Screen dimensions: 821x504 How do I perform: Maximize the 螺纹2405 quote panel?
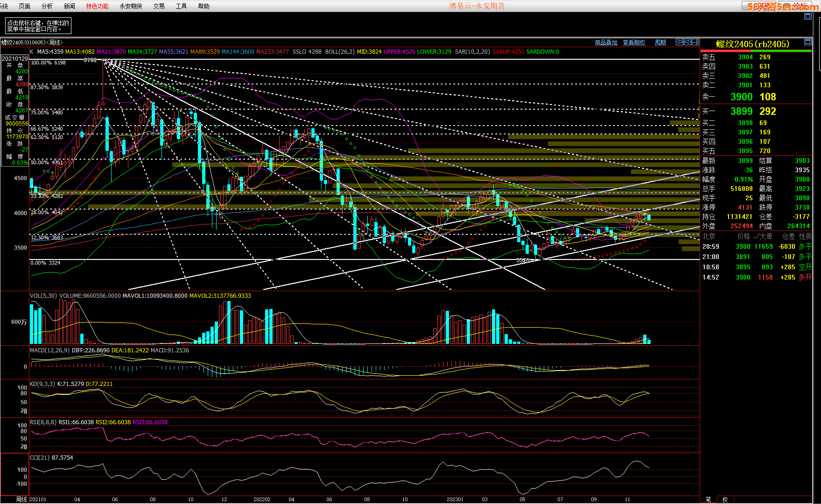click(x=807, y=42)
